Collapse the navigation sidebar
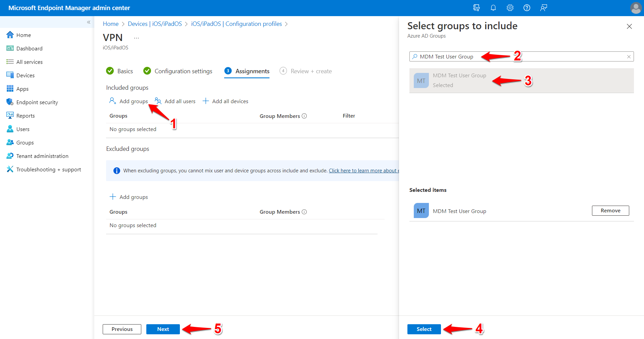The width and height of the screenshot is (644, 339). pos(89,22)
